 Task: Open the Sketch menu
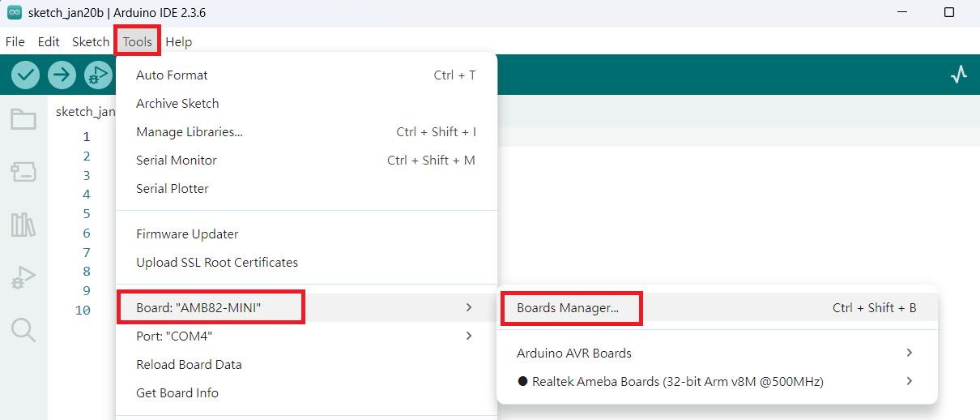(x=91, y=42)
